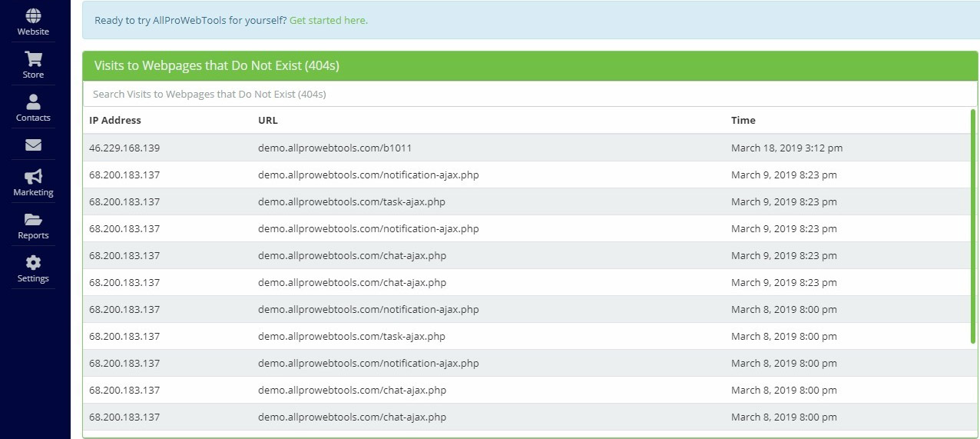This screenshot has width=980, height=439.
Task: Click time cell of March 8 task-ajax.php row
Action: tap(784, 336)
